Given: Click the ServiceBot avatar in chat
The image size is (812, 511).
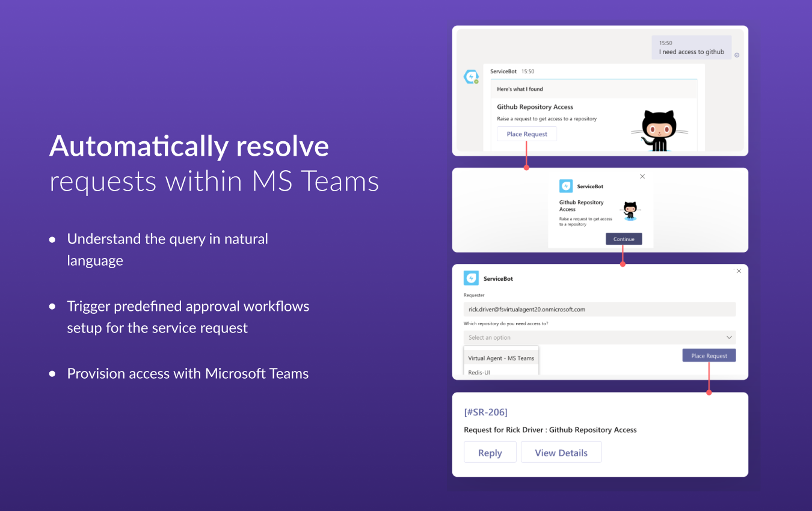Looking at the screenshot, I should pyautogui.click(x=471, y=77).
